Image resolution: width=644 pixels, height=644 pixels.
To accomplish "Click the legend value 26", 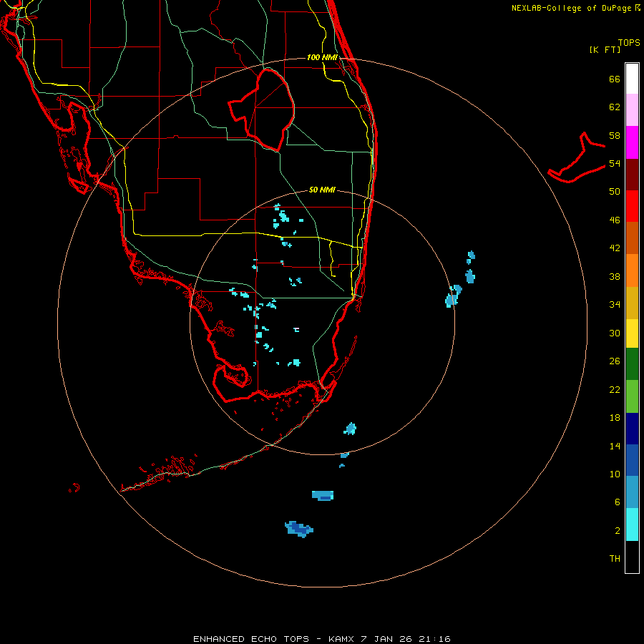I will click(x=615, y=361).
